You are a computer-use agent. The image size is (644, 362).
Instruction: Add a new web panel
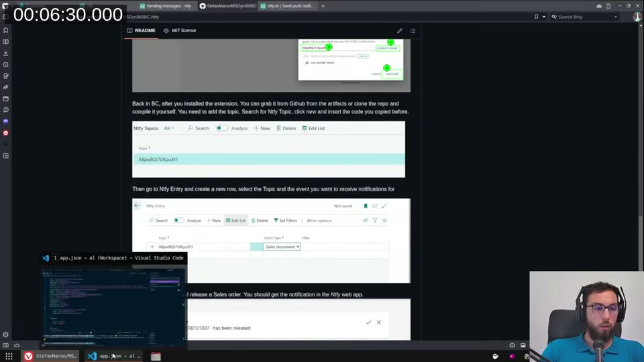(x=6, y=156)
